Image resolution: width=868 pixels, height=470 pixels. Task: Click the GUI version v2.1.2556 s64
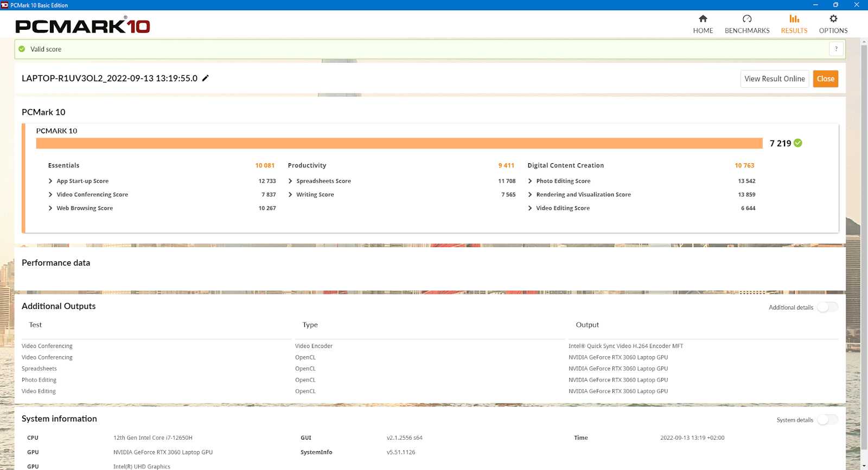click(405, 438)
